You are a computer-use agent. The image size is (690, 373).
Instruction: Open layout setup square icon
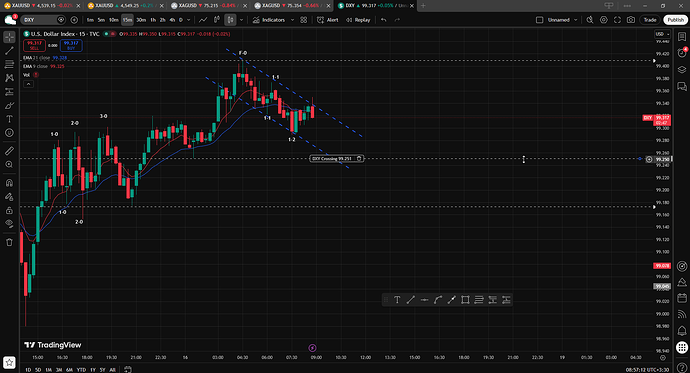540,20
